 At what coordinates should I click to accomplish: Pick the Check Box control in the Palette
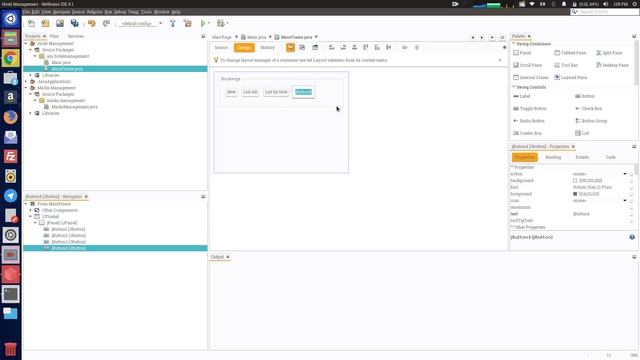(589, 108)
